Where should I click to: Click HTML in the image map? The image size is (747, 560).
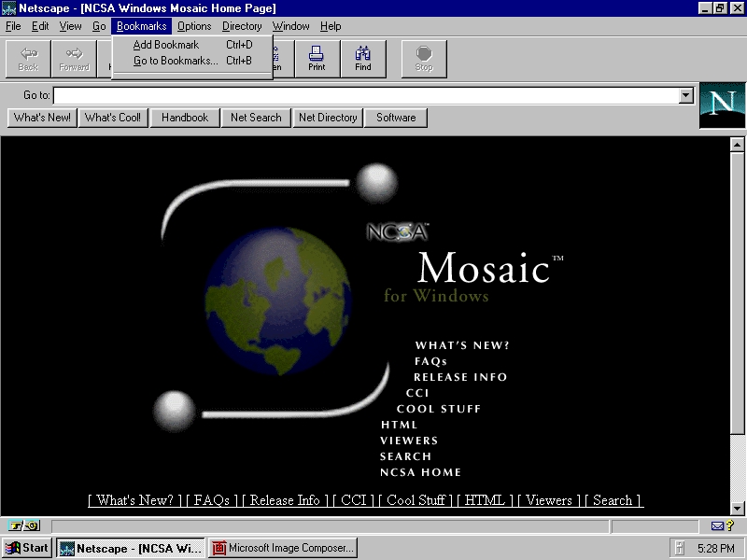(400, 425)
